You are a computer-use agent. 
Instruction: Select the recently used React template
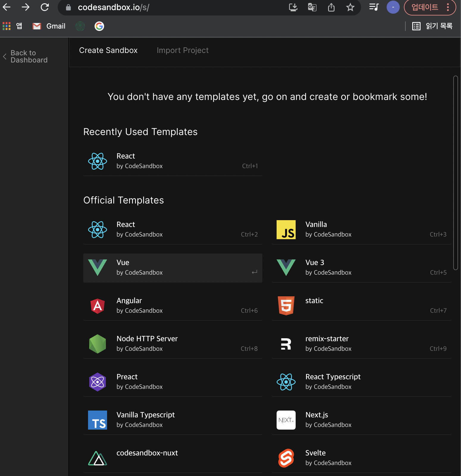173,161
